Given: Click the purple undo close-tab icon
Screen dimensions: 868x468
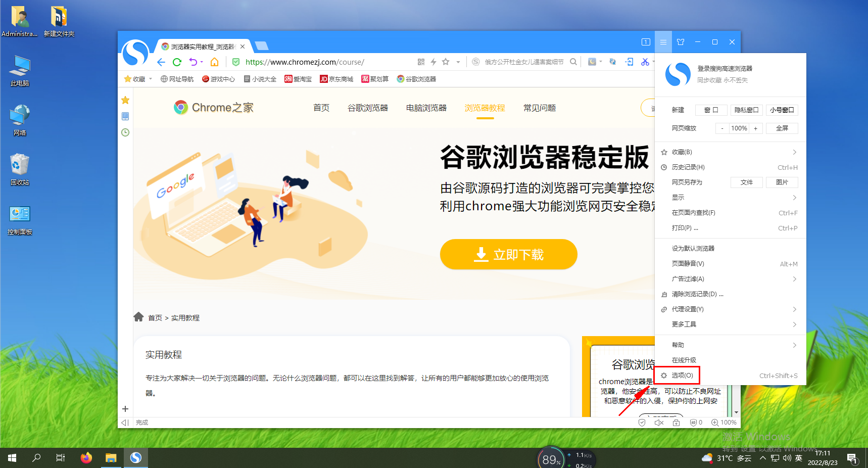Looking at the screenshot, I should click(193, 62).
